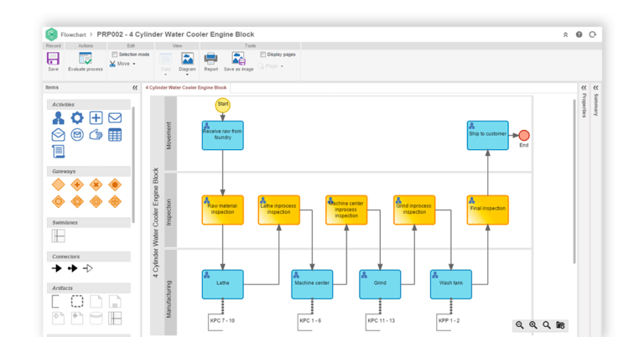Click Save as image tool
The width and height of the screenshot is (644, 337).
point(239,59)
